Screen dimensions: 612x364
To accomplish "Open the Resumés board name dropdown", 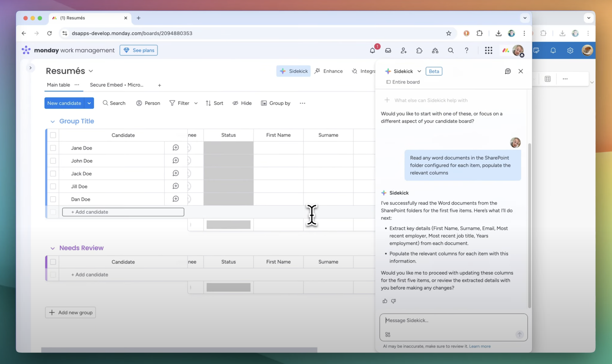I will pyautogui.click(x=91, y=71).
